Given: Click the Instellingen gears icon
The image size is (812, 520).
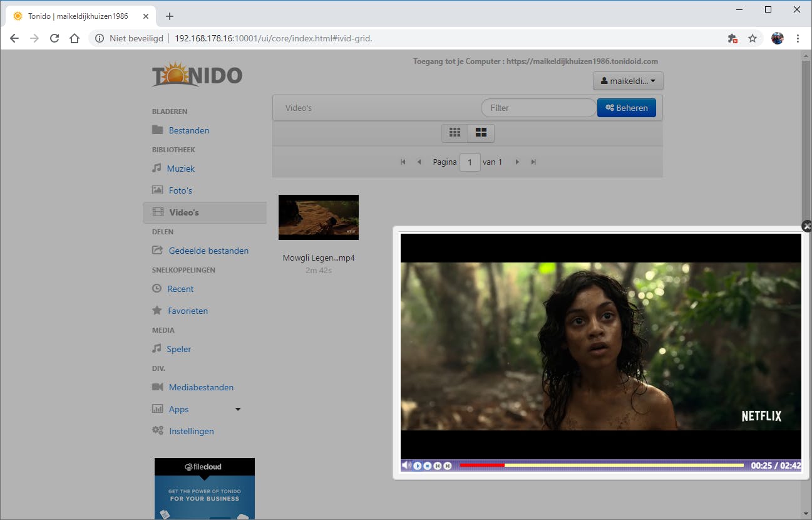Looking at the screenshot, I should pos(158,430).
